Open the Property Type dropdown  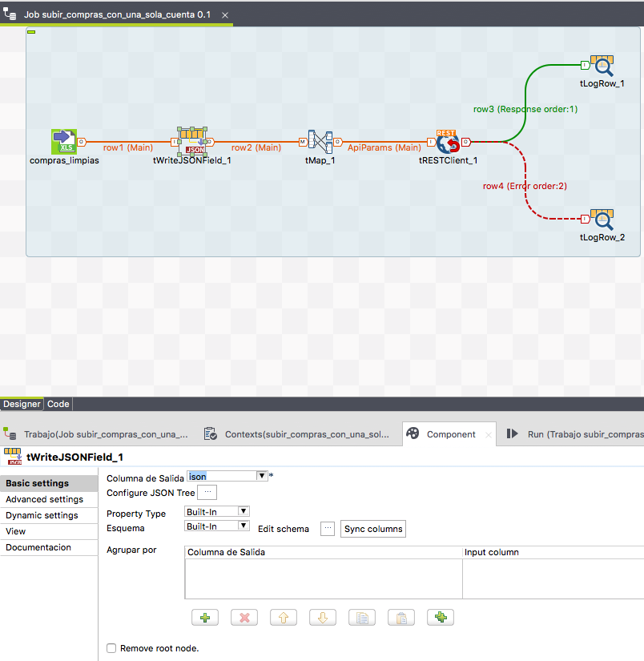[244, 511]
